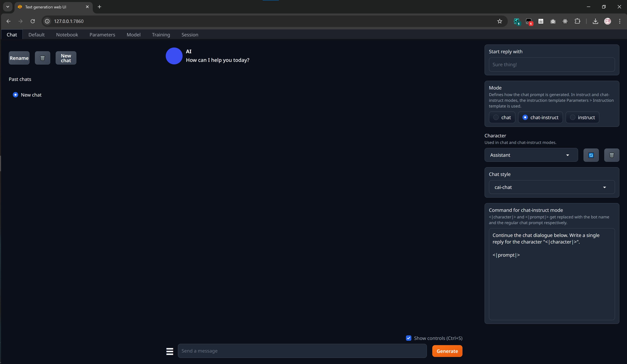Toggle the Show controls checkbox

point(408,338)
